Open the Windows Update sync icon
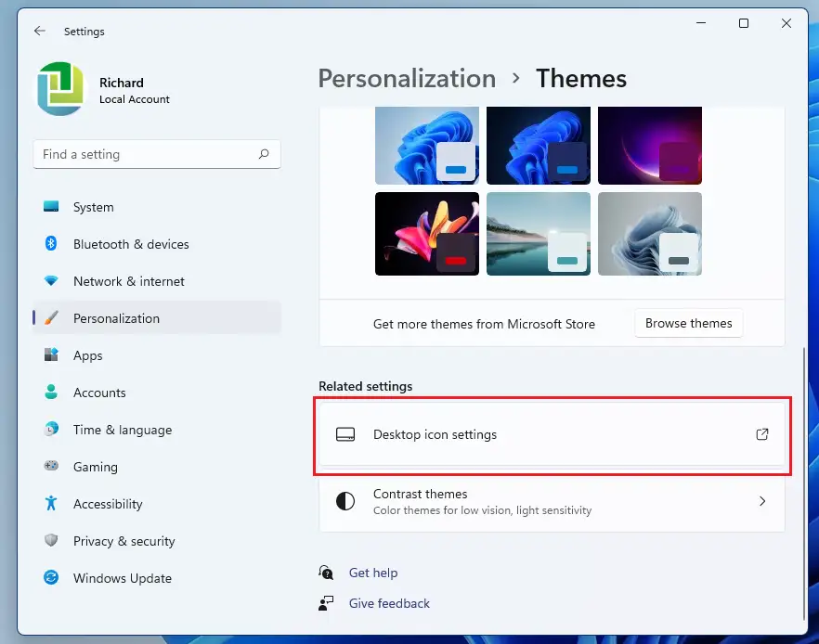Viewport: 819px width, 644px height. tap(51, 578)
